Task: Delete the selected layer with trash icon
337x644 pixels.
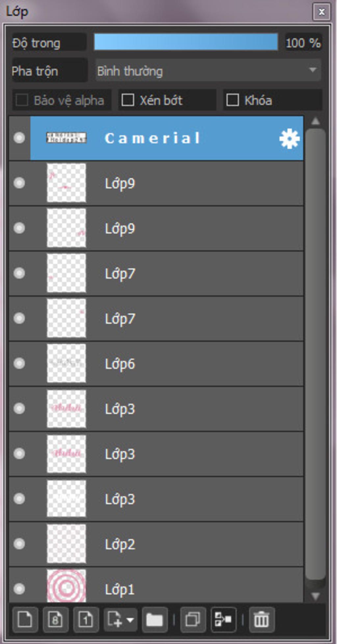Action: pos(262,620)
